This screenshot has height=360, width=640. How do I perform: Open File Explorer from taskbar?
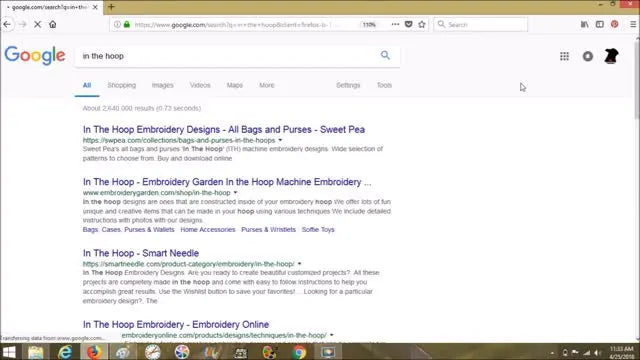point(36,352)
